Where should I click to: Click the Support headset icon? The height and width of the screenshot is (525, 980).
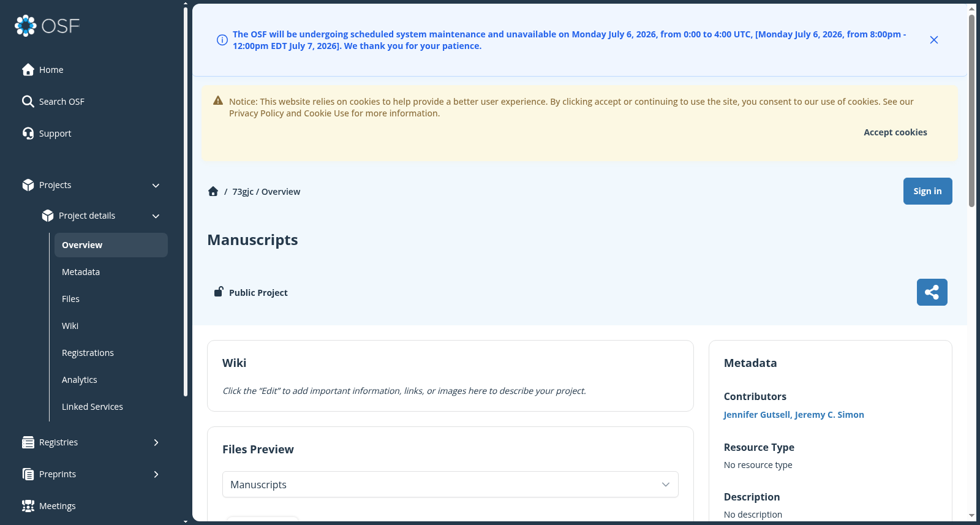28,134
